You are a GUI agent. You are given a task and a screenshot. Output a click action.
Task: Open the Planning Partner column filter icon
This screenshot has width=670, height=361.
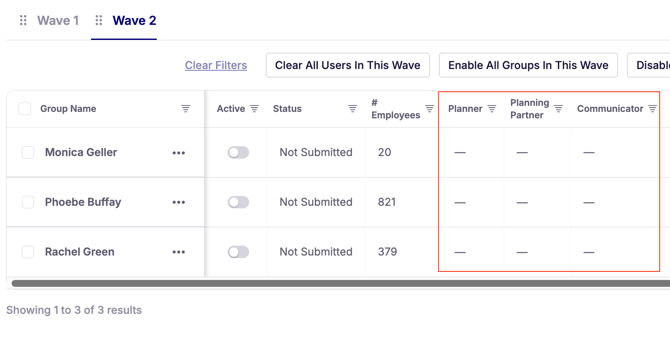click(558, 109)
